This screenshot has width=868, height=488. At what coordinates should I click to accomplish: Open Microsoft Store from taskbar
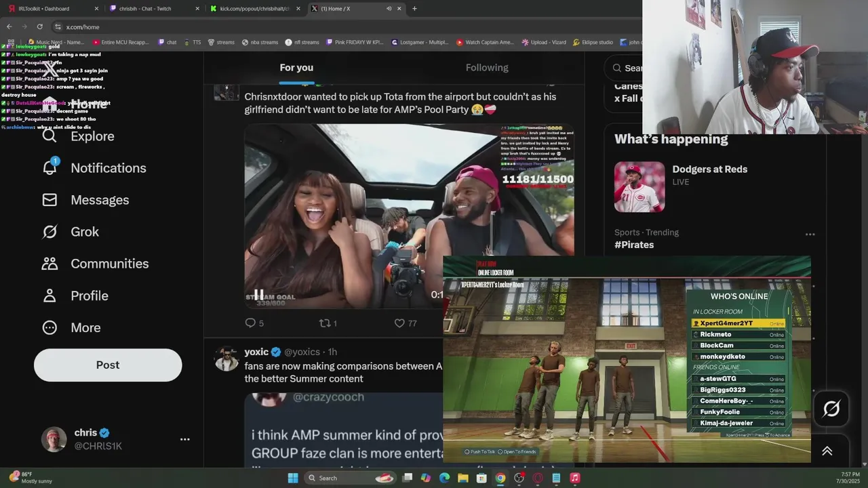(x=481, y=478)
